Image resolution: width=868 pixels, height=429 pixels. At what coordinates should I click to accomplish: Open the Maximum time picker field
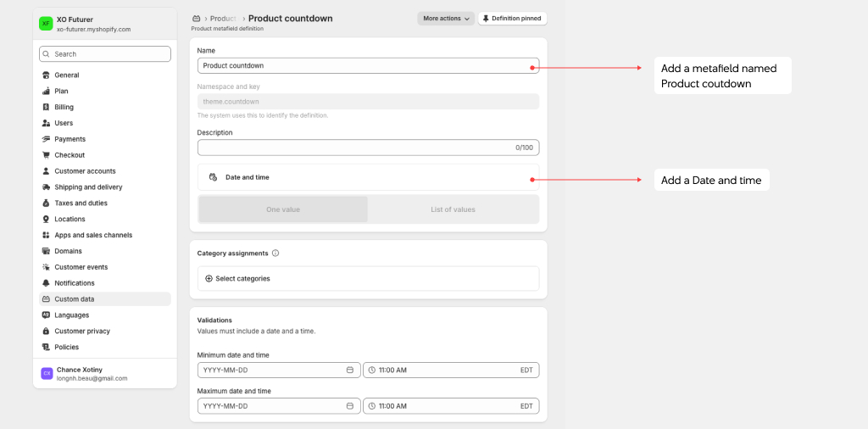[x=451, y=406]
